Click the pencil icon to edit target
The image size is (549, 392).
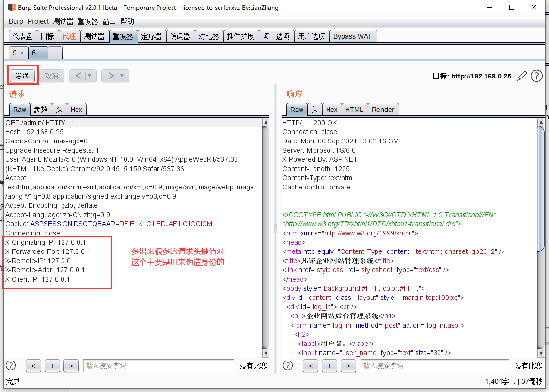[x=522, y=76]
